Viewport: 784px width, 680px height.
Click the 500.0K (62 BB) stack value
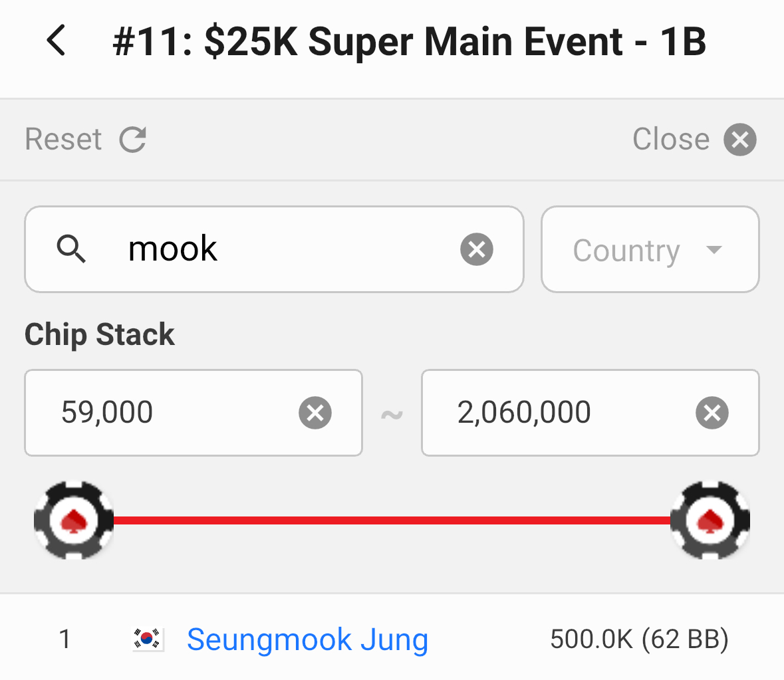[639, 639]
